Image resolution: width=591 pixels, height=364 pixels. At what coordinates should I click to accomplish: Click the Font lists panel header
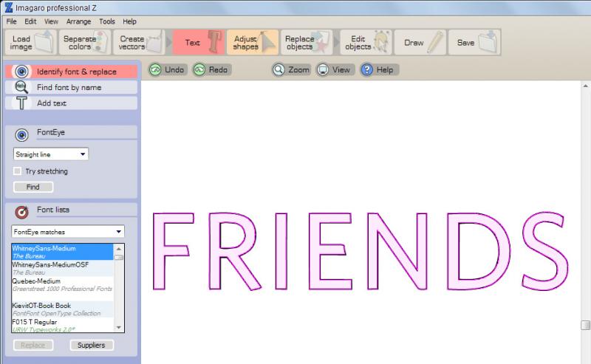[72, 210]
